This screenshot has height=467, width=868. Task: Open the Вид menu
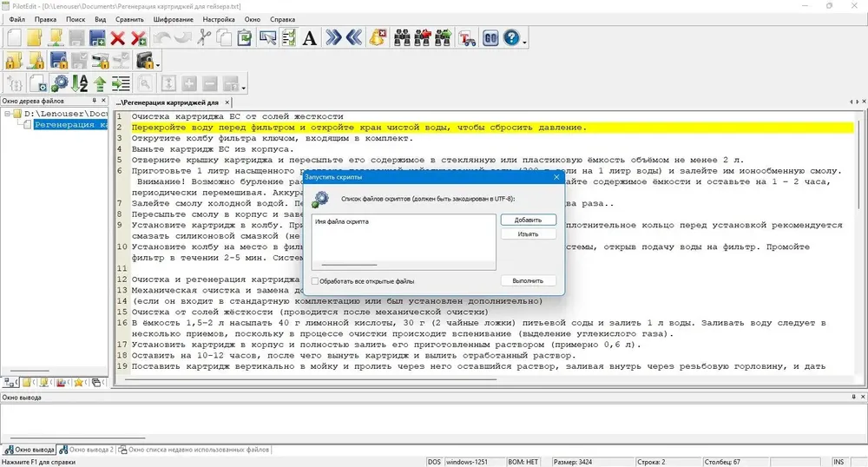pyautogui.click(x=100, y=19)
